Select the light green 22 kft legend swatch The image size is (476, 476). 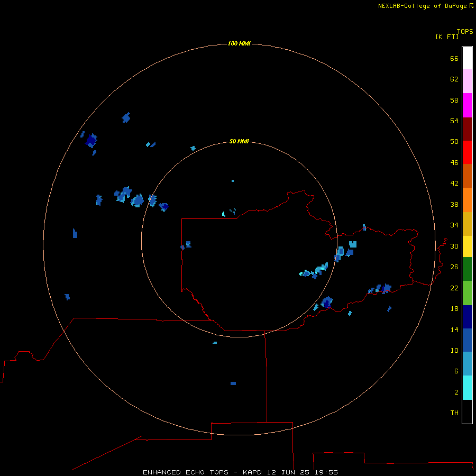[x=467, y=293]
